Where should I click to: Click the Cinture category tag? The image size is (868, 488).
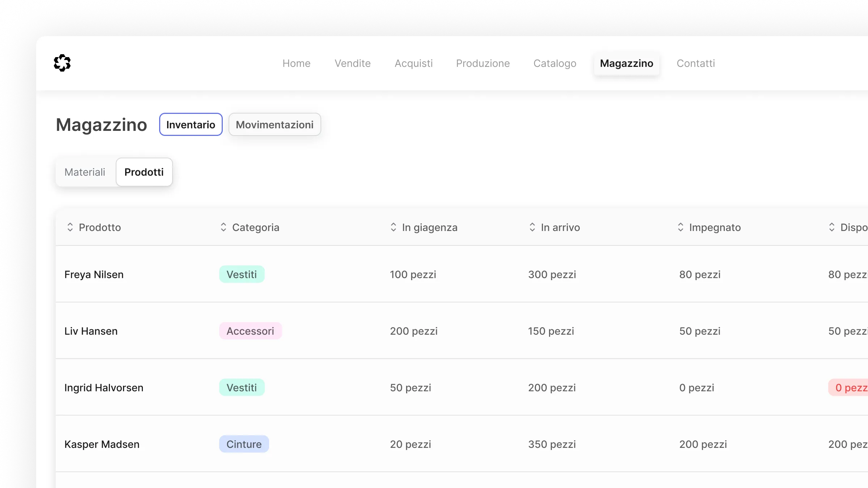(244, 444)
